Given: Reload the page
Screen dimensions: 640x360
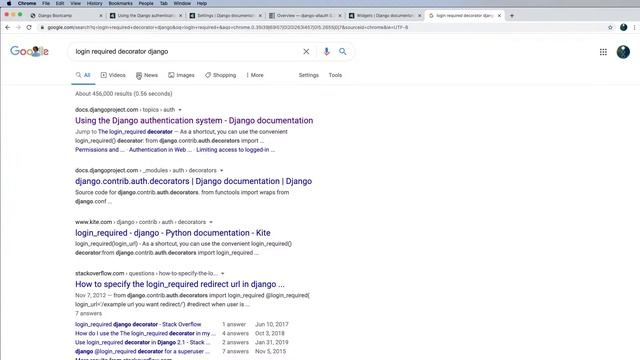Looking at the screenshot, I should [x=29, y=27].
